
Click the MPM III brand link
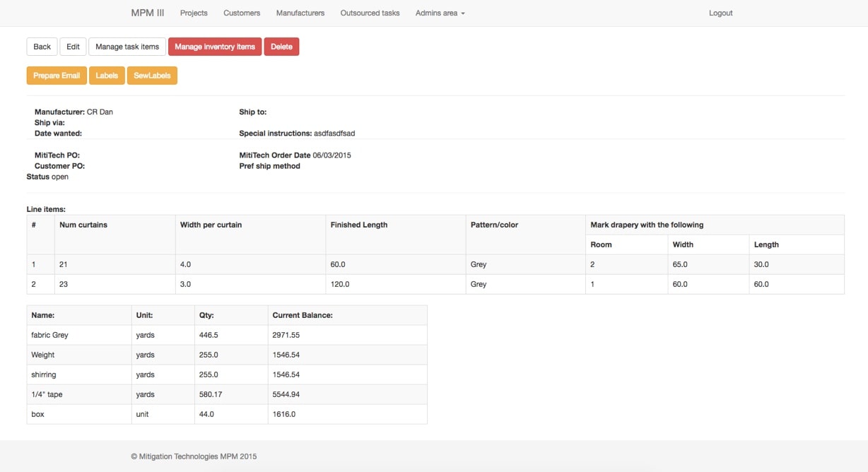tap(147, 13)
